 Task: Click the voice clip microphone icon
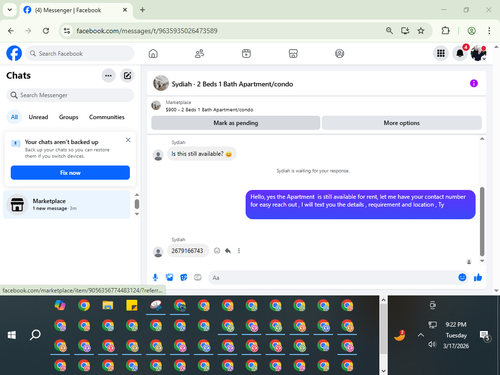tap(155, 277)
